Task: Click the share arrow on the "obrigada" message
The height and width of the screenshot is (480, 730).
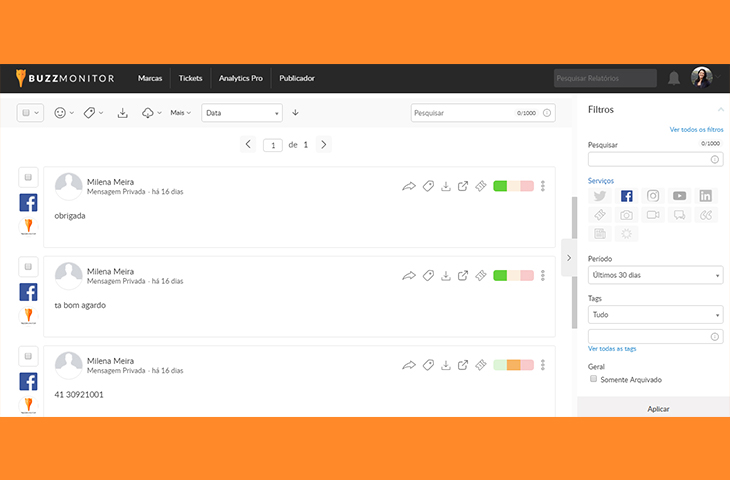Action: (409, 186)
